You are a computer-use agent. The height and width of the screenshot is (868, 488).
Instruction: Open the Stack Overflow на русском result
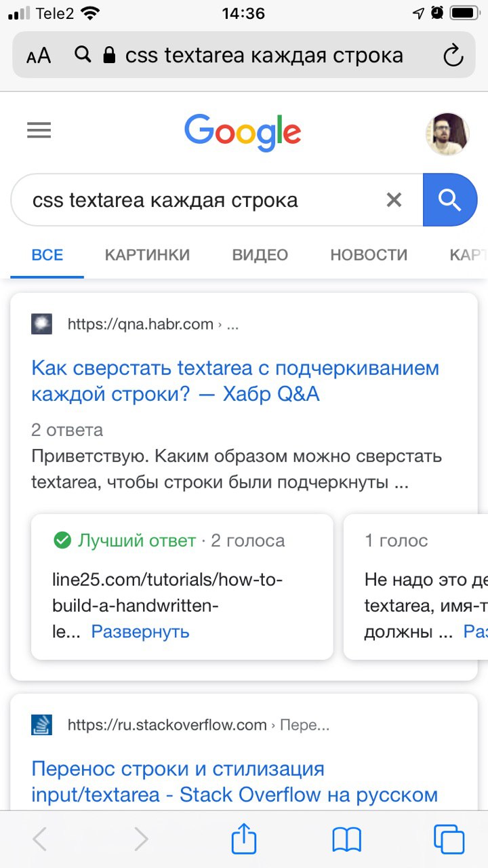tap(235, 782)
